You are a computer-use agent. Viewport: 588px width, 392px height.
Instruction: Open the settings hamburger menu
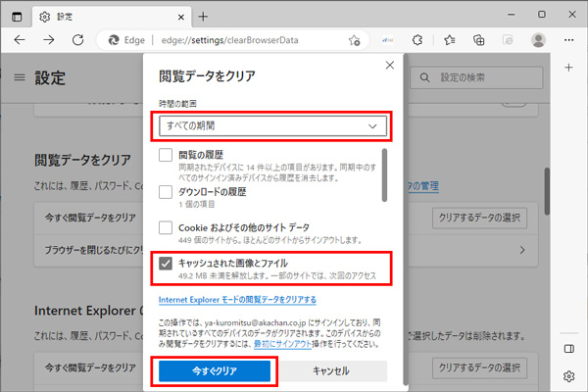coord(20,77)
